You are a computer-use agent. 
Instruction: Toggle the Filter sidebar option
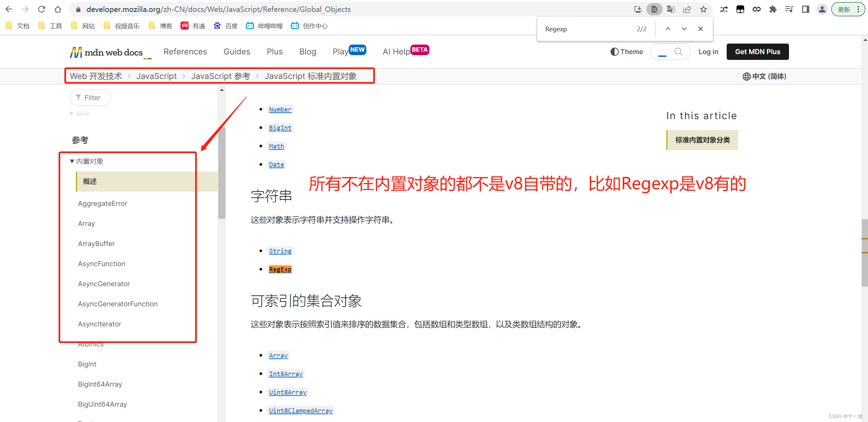click(x=90, y=97)
